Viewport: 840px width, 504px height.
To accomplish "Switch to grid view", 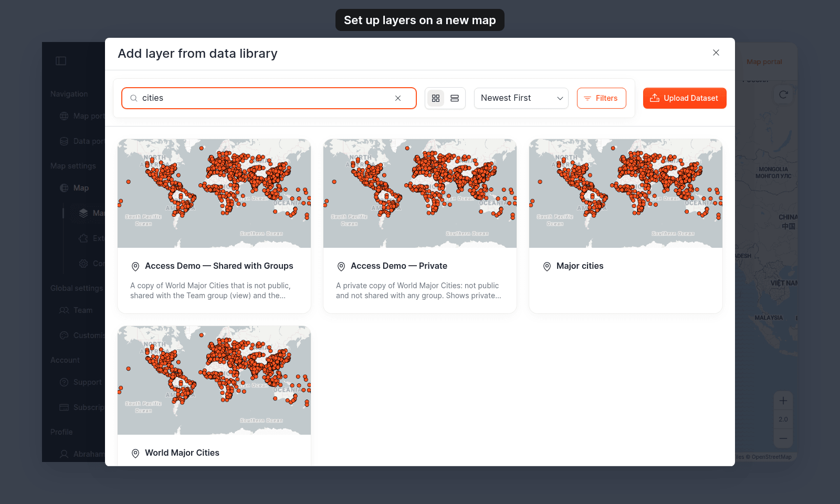I will 436,98.
